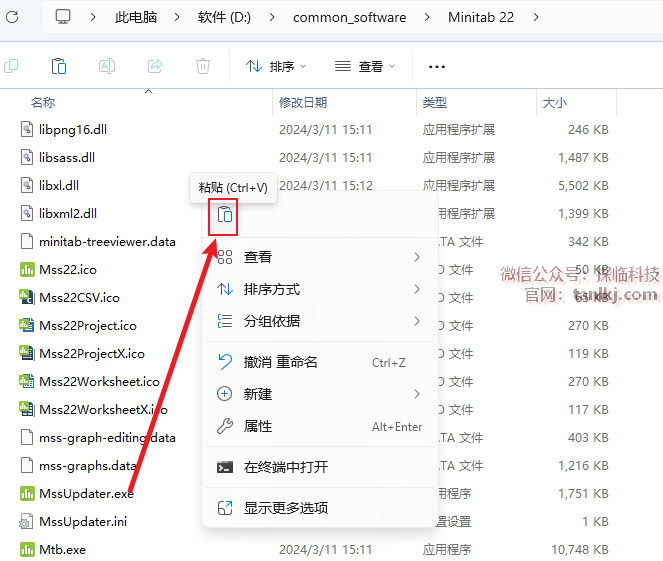Sort by the 大小 column header
The height and width of the screenshot is (561, 663).
click(554, 102)
